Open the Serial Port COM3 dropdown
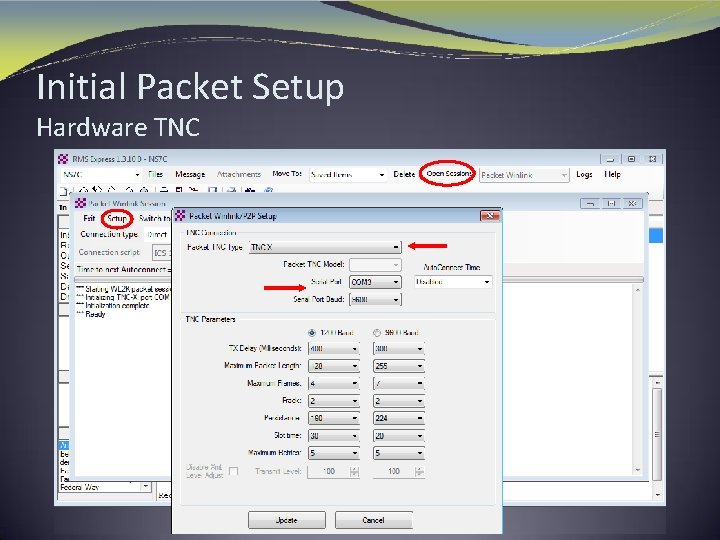 pos(396,282)
